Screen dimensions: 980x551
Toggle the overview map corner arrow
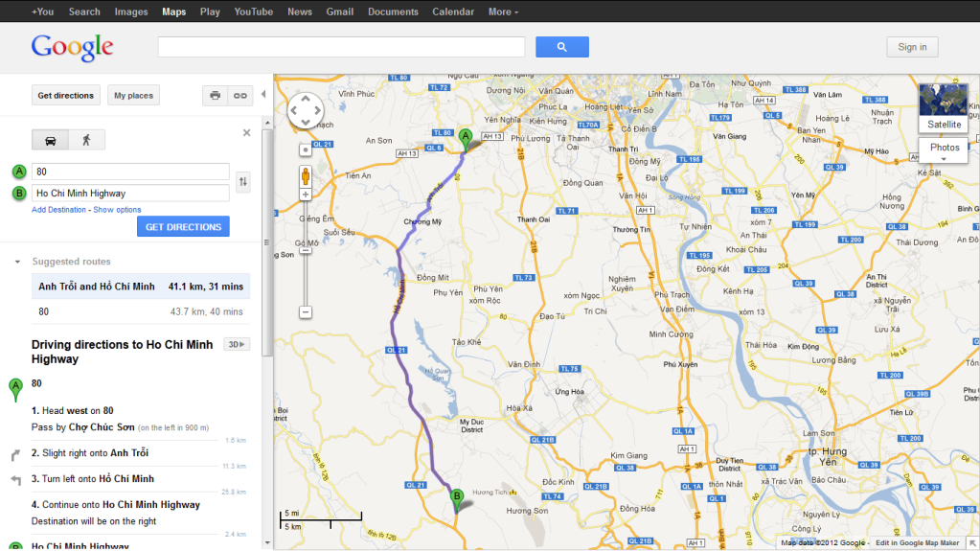coord(973,543)
